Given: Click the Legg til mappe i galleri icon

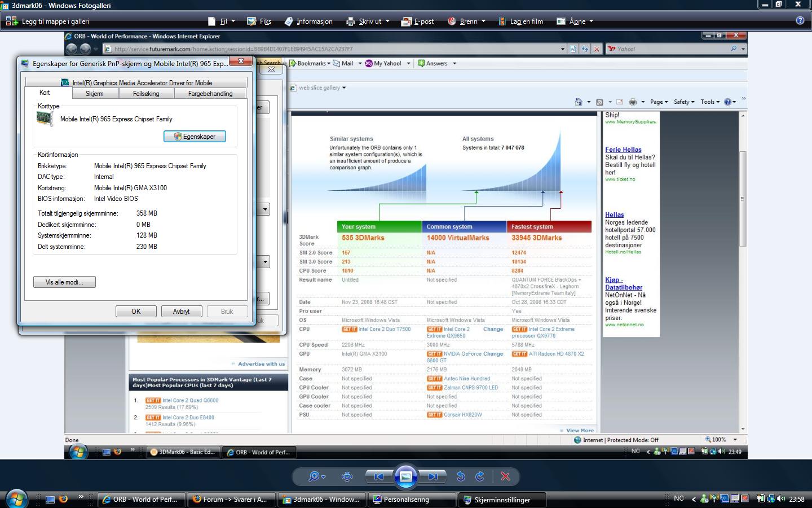Looking at the screenshot, I should [x=11, y=21].
